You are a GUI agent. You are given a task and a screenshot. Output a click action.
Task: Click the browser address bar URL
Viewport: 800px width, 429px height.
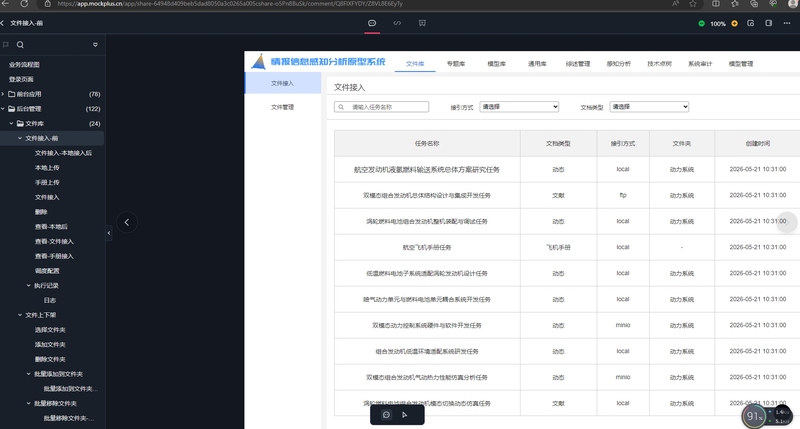[x=230, y=4]
